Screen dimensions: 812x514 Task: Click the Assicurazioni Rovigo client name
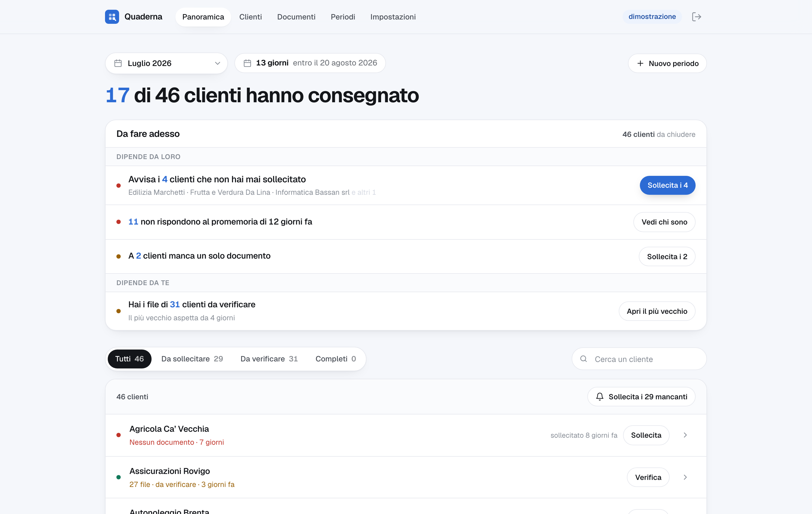[170, 471]
